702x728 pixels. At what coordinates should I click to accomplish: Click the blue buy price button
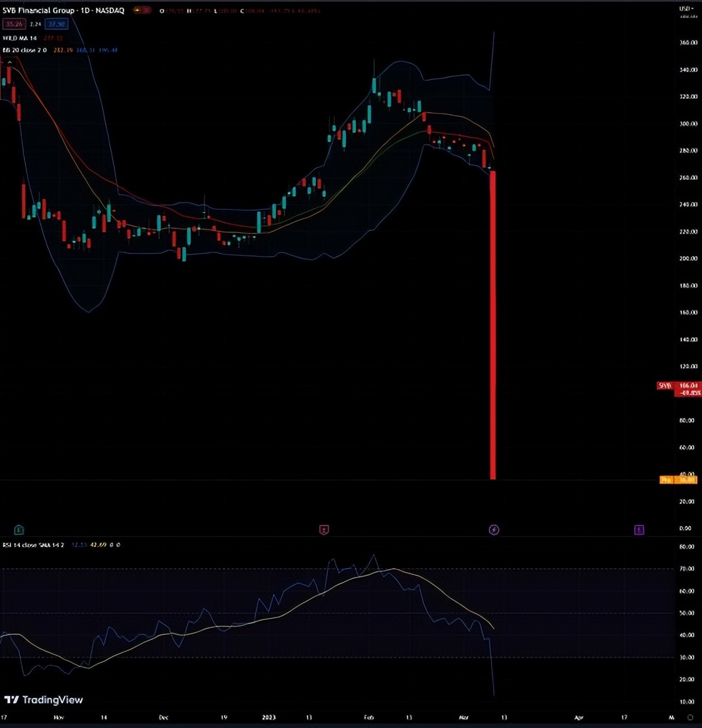tap(57, 24)
